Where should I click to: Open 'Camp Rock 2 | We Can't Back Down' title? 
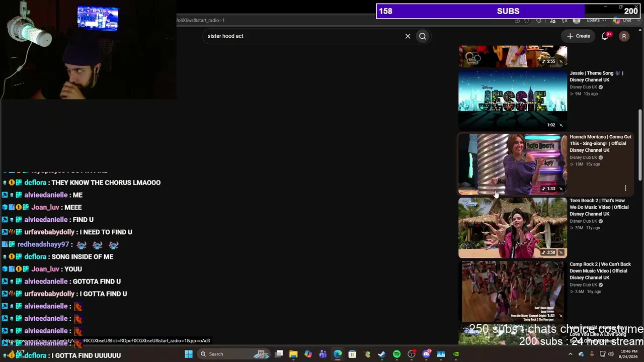coord(600,271)
